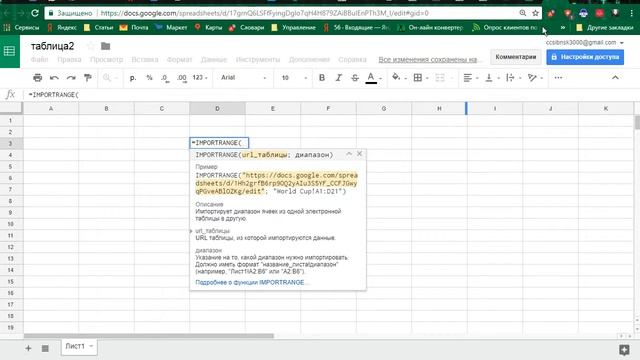
Task: Add a new sheet with plus icon
Action: click(x=28, y=348)
